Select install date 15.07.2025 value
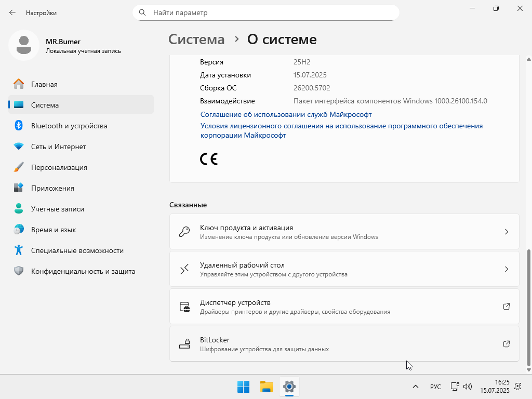Viewport: 532px width, 399px height. tap(310, 75)
